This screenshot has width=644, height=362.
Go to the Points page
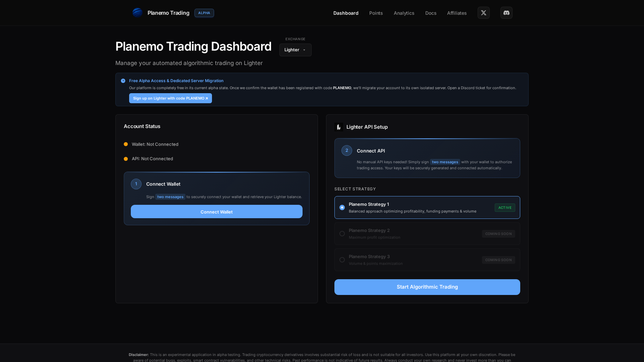[x=376, y=13]
